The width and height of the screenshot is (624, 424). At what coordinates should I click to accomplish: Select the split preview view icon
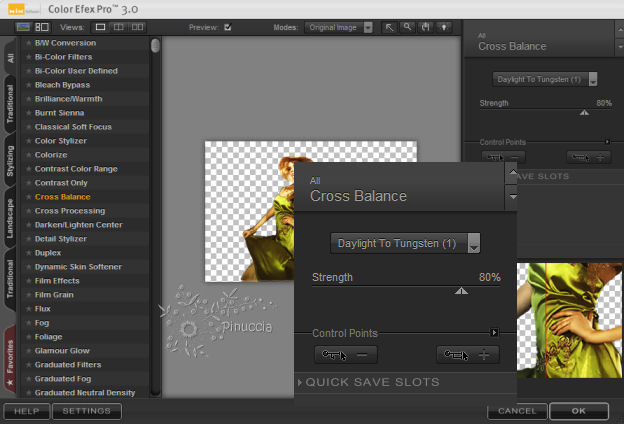click(119, 27)
